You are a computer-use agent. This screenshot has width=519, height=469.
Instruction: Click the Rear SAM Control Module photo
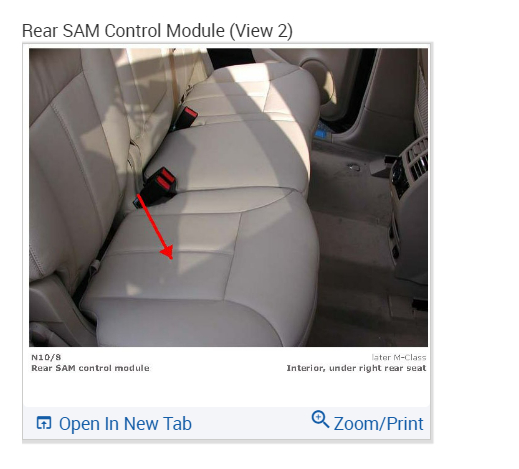[228, 197]
